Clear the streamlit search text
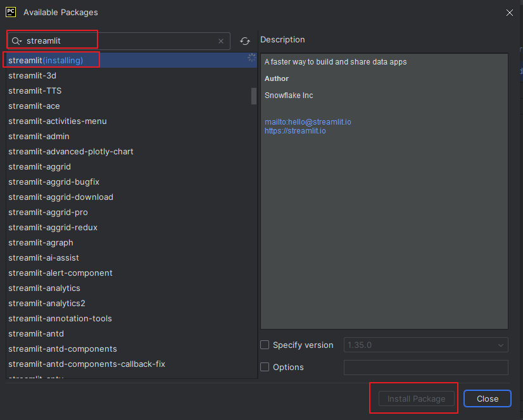The width and height of the screenshot is (523, 420). click(x=221, y=41)
